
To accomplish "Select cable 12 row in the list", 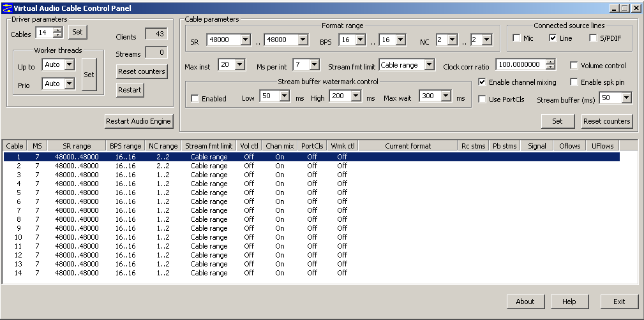I will coord(311,255).
